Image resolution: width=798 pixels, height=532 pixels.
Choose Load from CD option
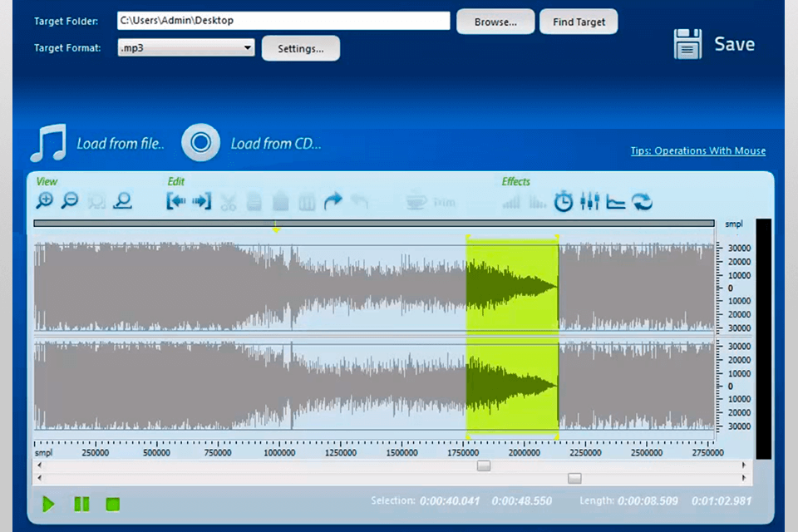click(x=252, y=143)
